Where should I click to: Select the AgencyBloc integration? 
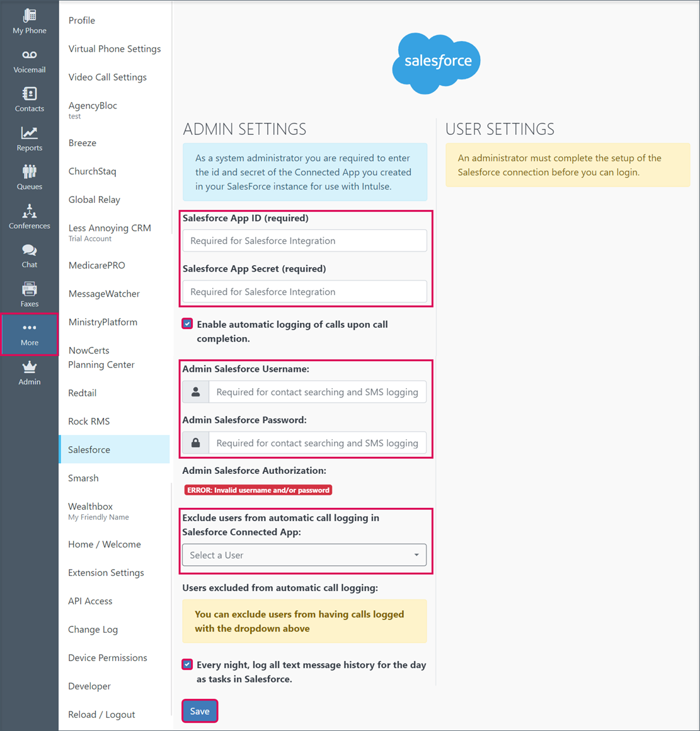pyautogui.click(x=93, y=110)
